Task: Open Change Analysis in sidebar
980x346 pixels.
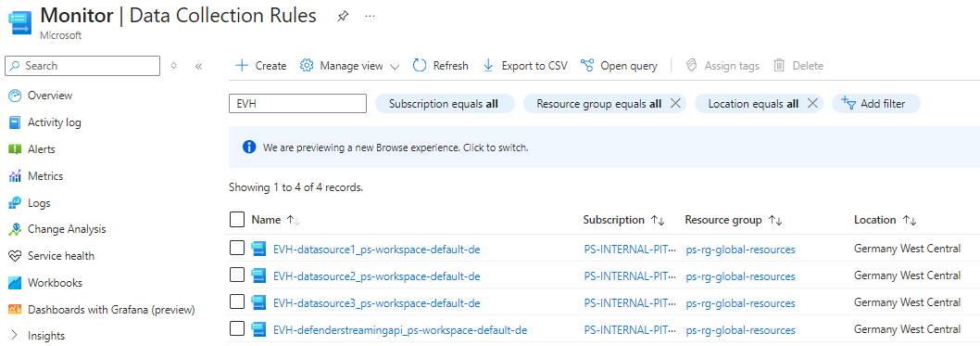Action: tap(67, 230)
